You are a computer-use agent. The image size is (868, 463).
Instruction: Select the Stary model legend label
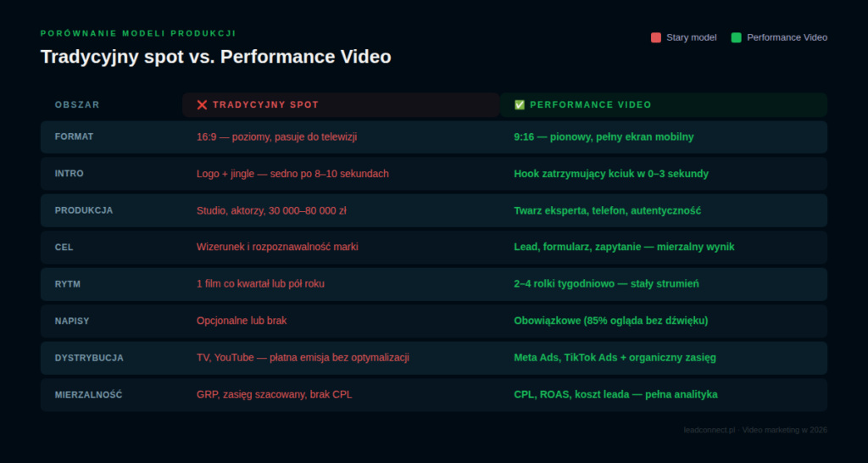[691, 37]
